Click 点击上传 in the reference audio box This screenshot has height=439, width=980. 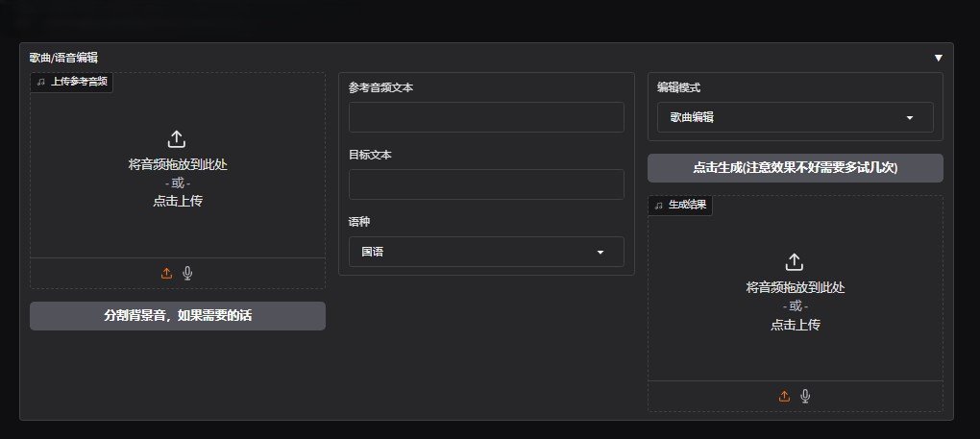tap(177, 201)
